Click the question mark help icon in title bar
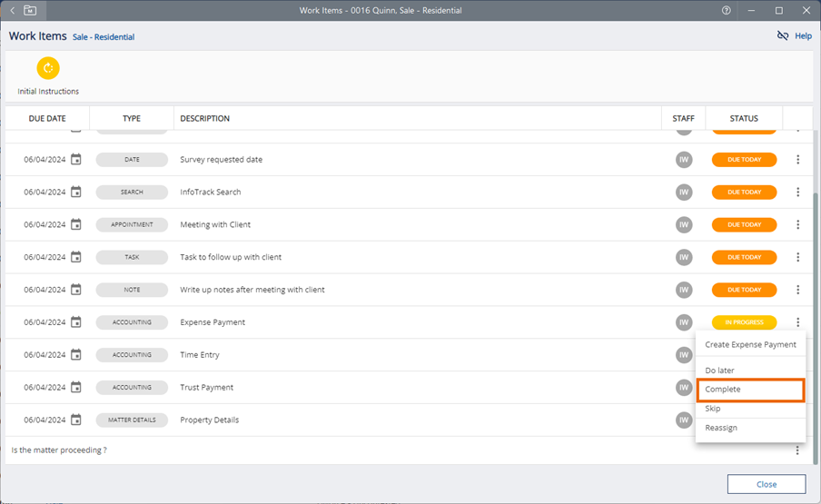This screenshot has height=504, width=821. (726, 10)
